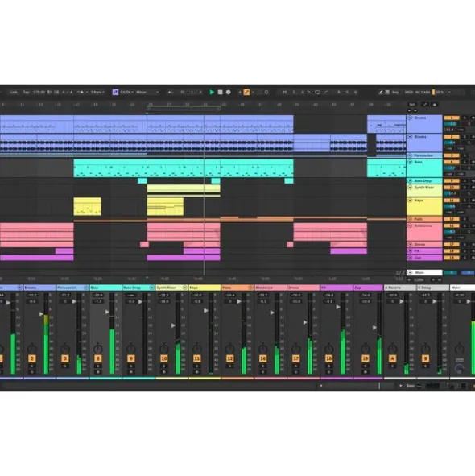
Task: Toggle activator A on A Reverb channel
Action: click(392, 358)
